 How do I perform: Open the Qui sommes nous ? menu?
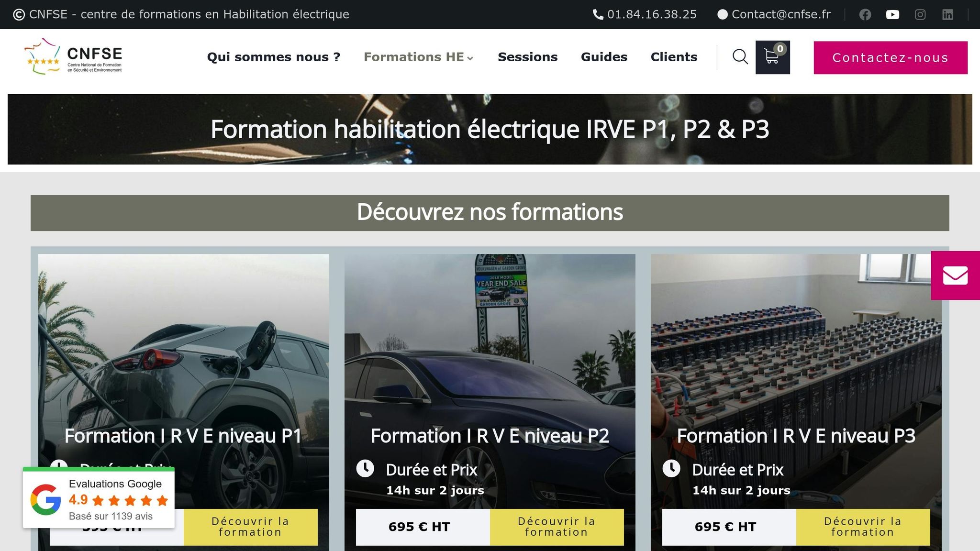(x=274, y=57)
